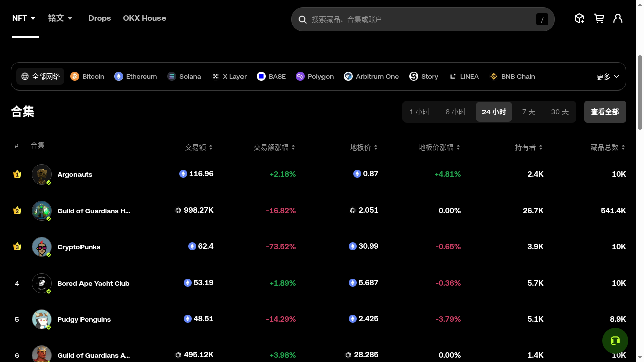Screen dimensions: 644x362
Task: Filter by Bitcoin network
Action: [88, 76]
